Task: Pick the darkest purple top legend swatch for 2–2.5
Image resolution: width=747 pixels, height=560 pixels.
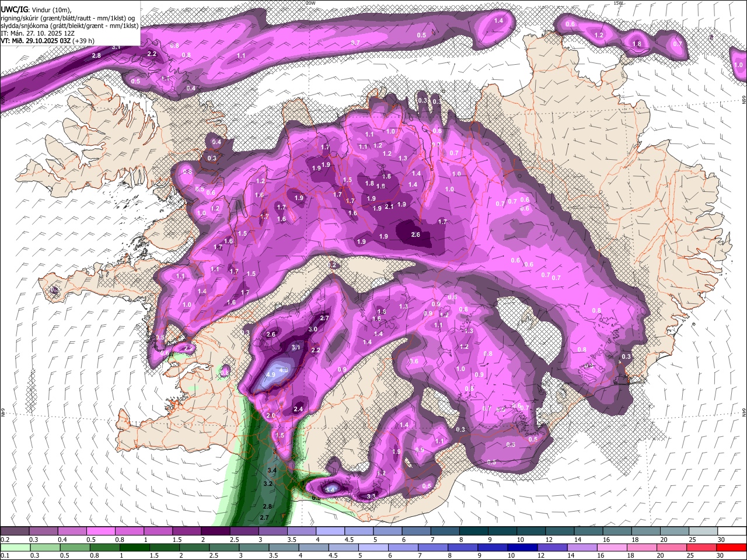Action: point(216,531)
